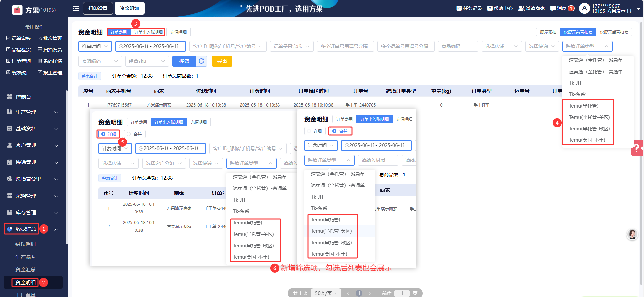Viewport: 644px width, 297px height.
Task: Click the red question mark help widget
Action: coord(636,148)
